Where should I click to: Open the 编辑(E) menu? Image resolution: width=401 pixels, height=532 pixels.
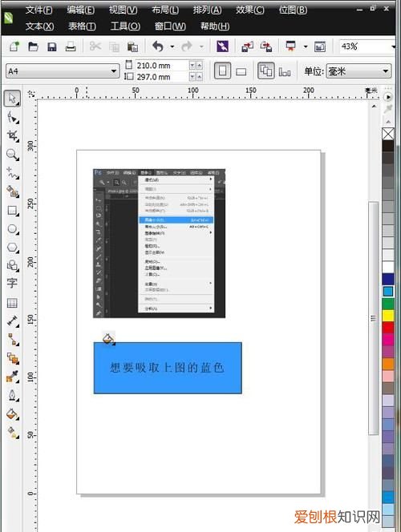[x=81, y=10]
